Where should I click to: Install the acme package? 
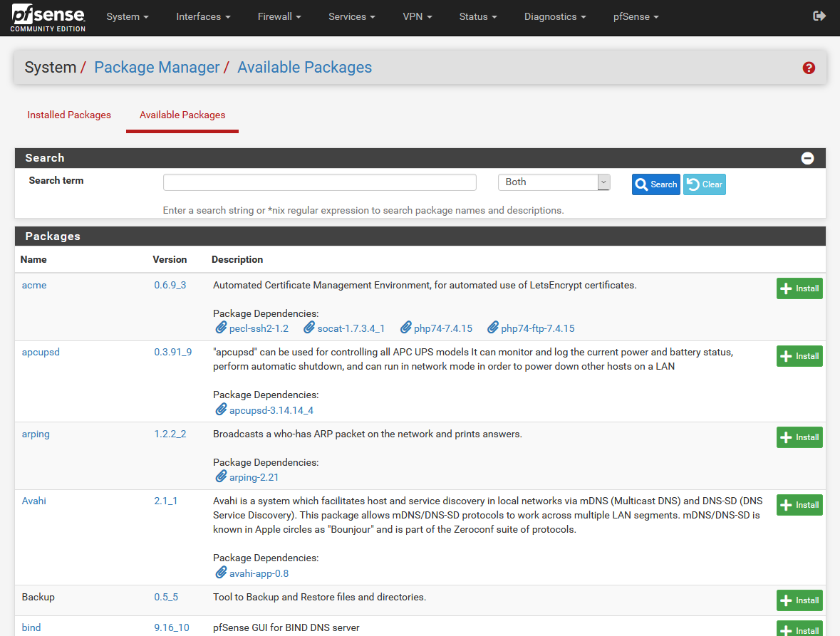[x=799, y=288]
